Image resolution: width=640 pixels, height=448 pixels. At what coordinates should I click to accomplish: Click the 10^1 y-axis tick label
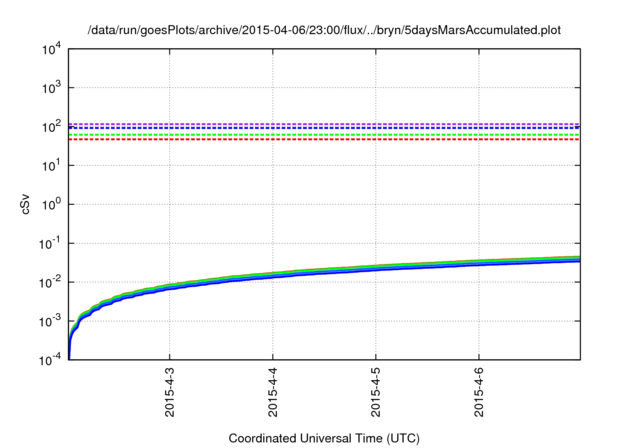tap(51, 165)
